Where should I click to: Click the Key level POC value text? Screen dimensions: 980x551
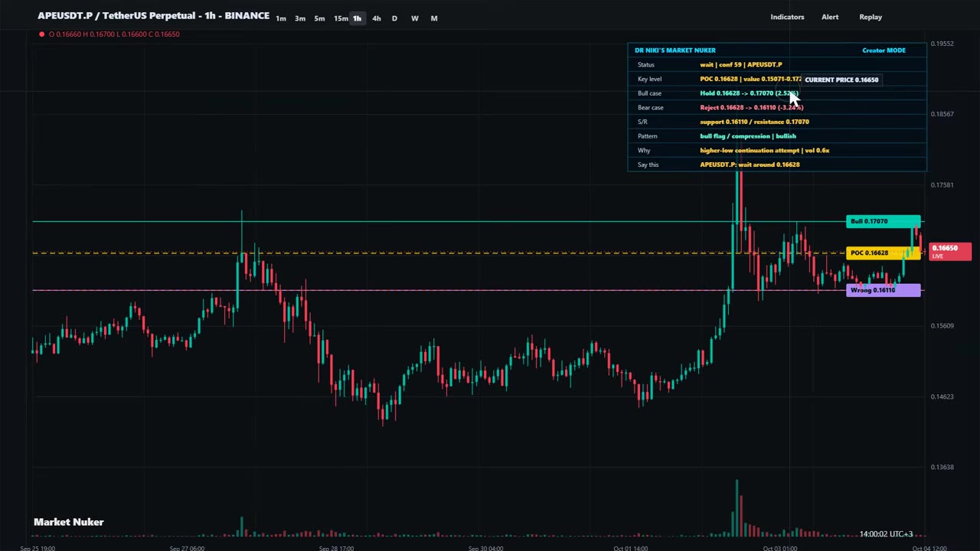(x=750, y=80)
